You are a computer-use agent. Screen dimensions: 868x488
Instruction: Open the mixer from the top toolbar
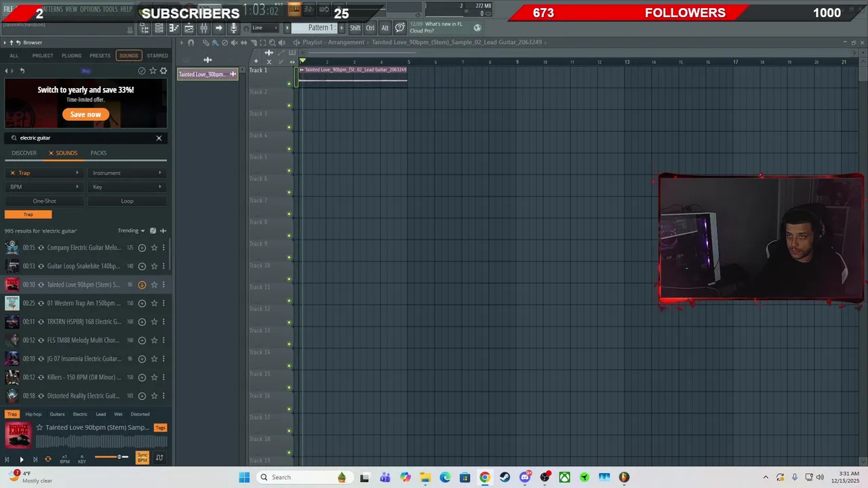[203, 28]
